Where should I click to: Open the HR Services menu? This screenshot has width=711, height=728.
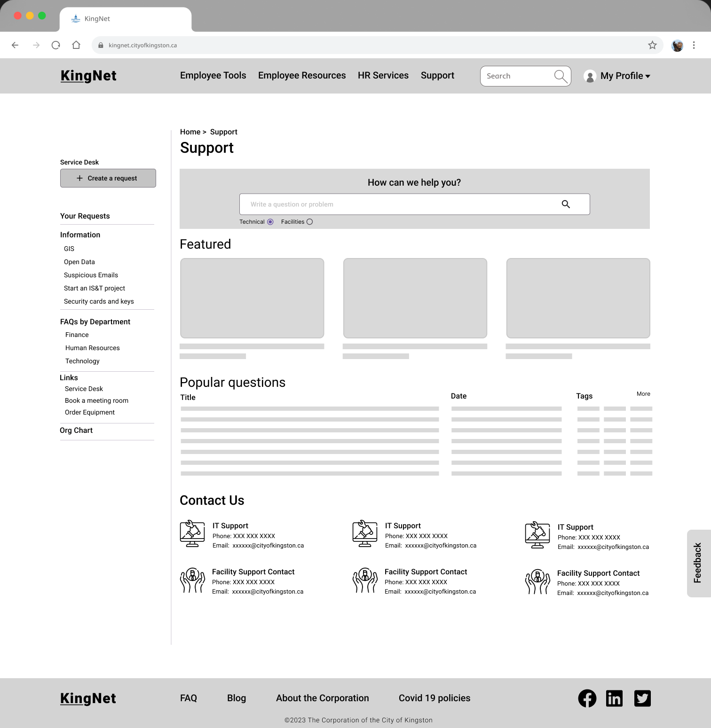pos(383,75)
